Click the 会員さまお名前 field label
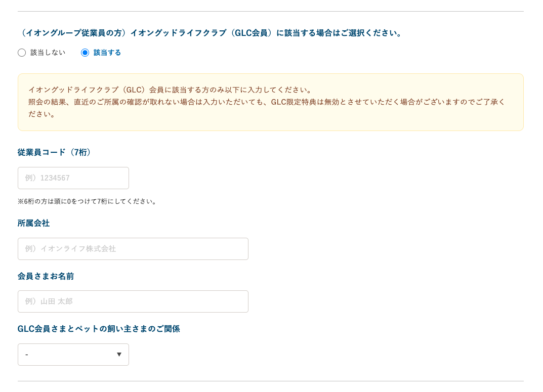The image size is (543, 392). 46,276
